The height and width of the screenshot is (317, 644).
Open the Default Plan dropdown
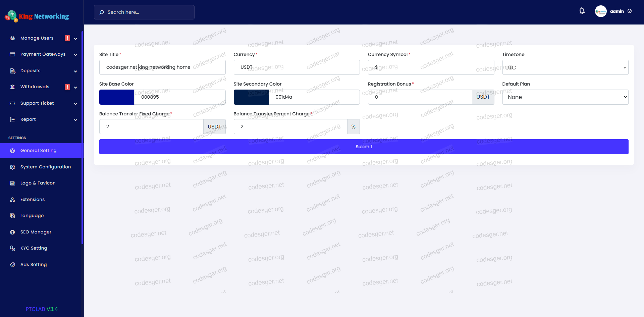pyautogui.click(x=565, y=97)
